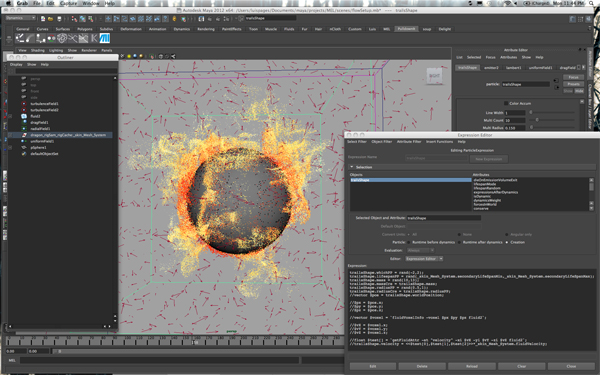Expand the pSphere1 node in Outliner
Screen dimensions: 600x375
(x=10, y=147)
